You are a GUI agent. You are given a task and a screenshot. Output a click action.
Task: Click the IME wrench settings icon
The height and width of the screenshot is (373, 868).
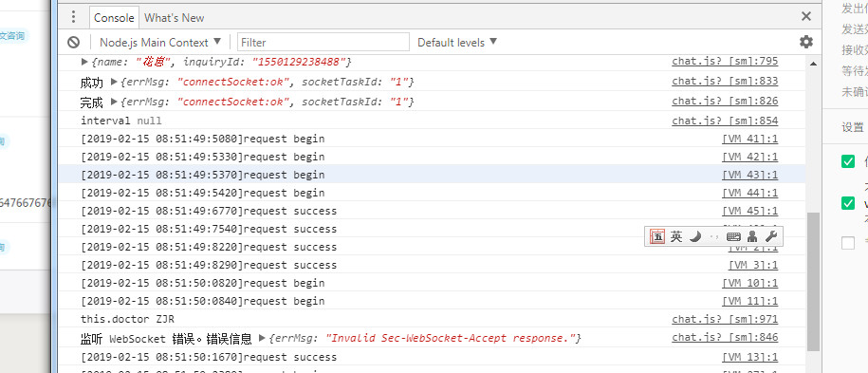(771, 236)
